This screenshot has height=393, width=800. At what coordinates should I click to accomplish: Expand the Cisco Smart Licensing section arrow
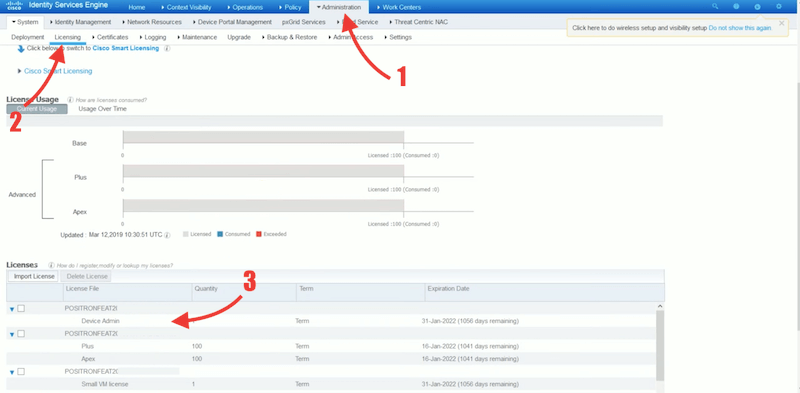tap(19, 71)
